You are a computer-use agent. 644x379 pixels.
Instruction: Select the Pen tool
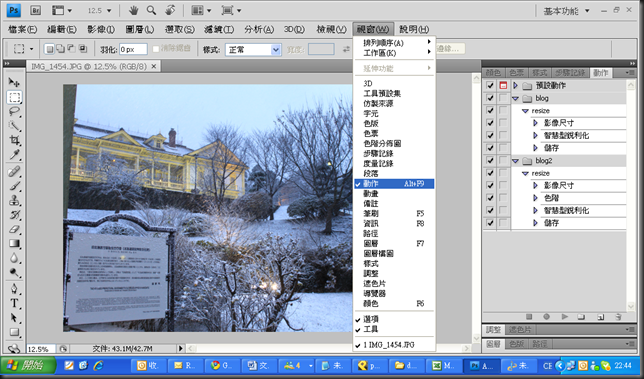click(14, 289)
